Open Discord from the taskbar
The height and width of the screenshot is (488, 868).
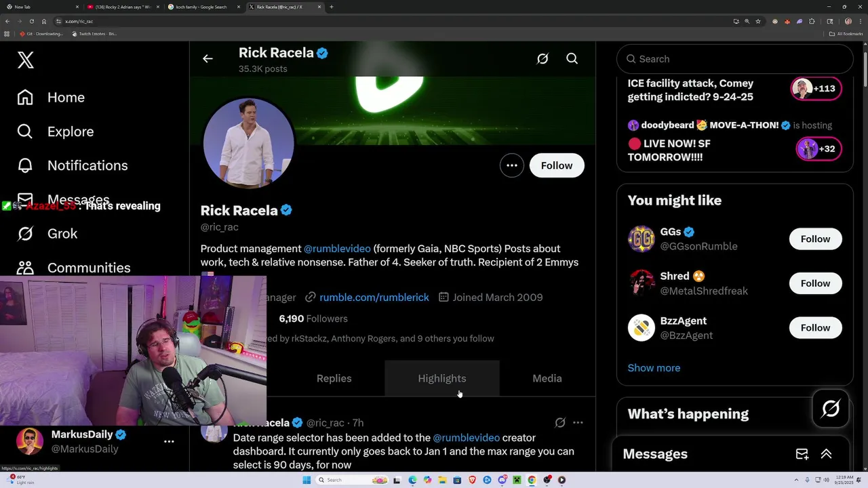click(x=502, y=480)
